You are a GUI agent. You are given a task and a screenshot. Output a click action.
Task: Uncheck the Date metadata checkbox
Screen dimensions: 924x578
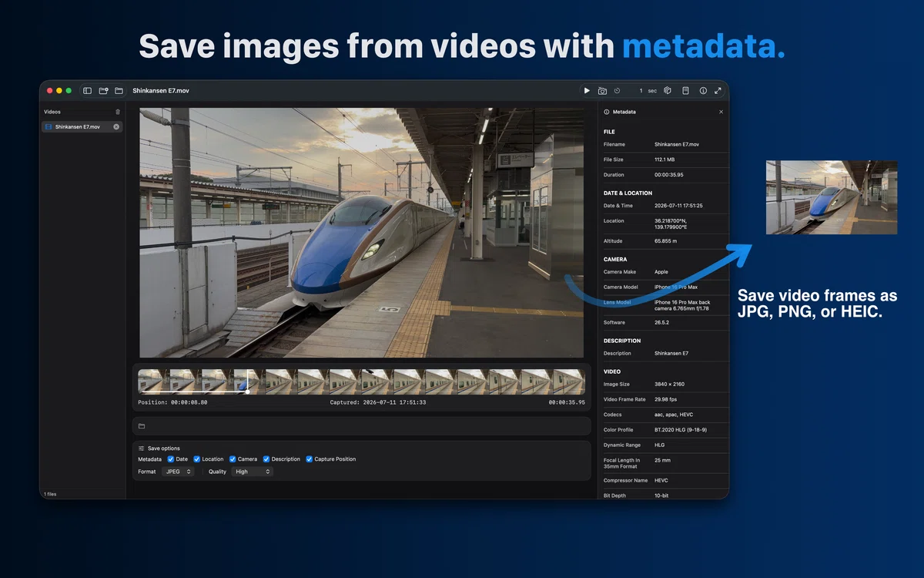[171, 459]
